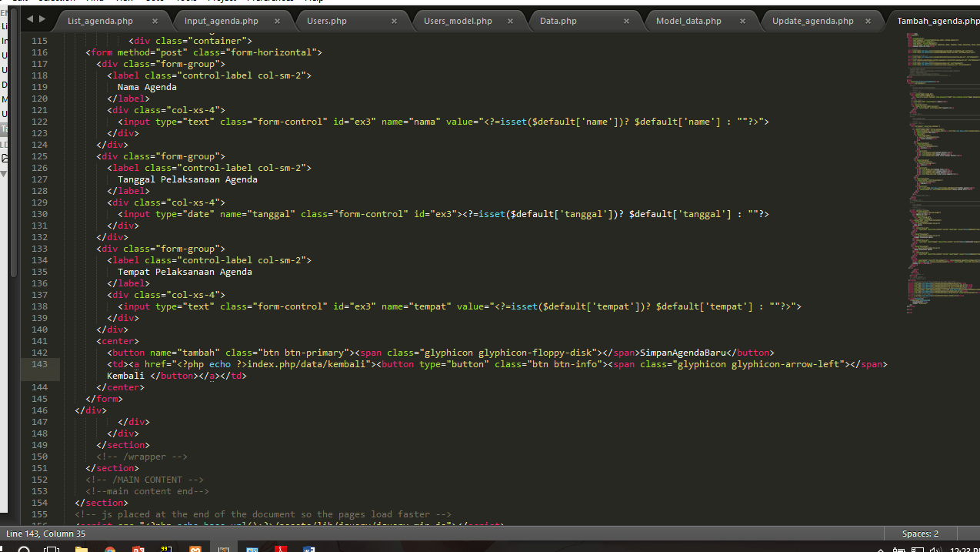Close the Users_model.php tab

point(511,22)
